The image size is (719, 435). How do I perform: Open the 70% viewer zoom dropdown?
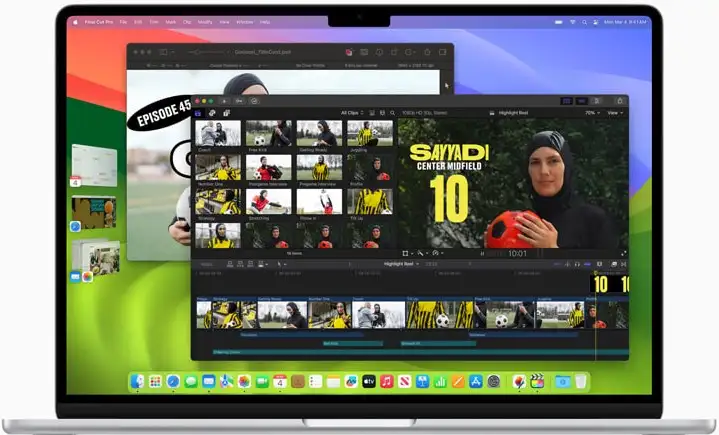[x=592, y=113]
